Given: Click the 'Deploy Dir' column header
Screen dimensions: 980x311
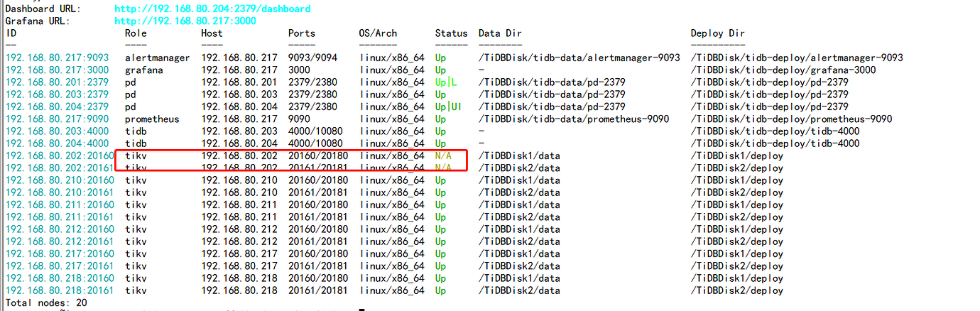Looking at the screenshot, I should 718,33.
